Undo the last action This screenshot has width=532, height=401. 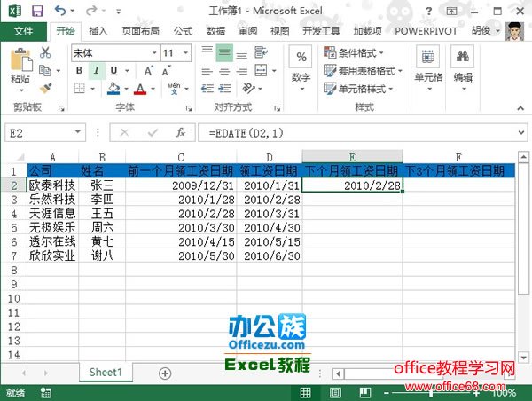pos(60,11)
